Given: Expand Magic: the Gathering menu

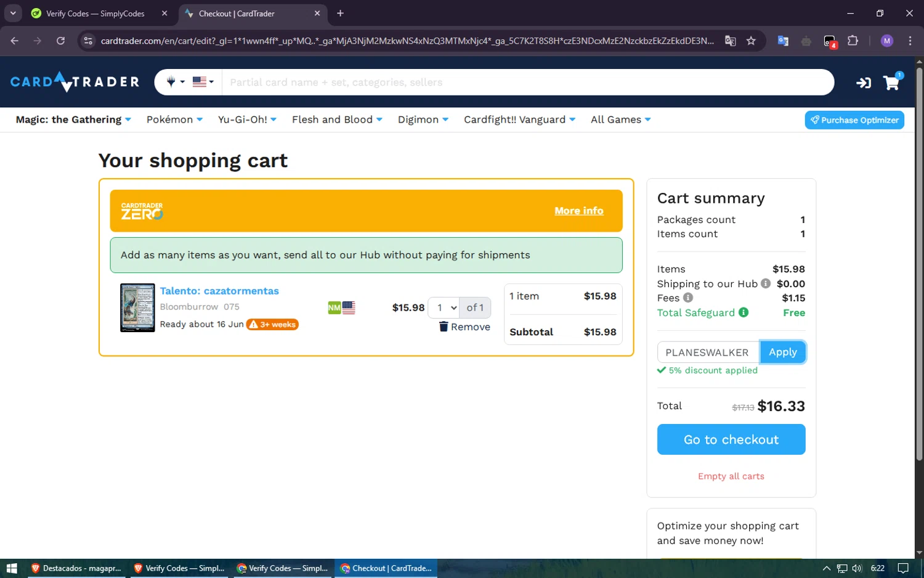Looking at the screenshot, I should 73,120.
